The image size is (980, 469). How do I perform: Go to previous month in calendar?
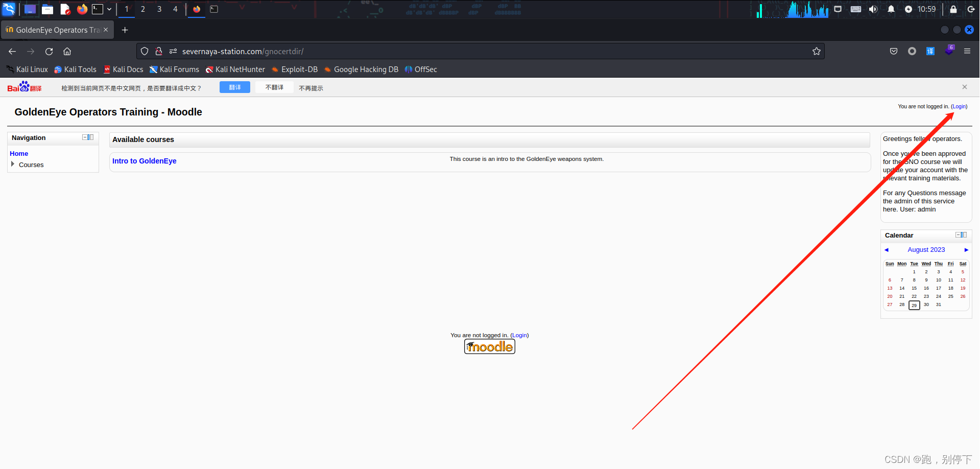pos(887,250)
